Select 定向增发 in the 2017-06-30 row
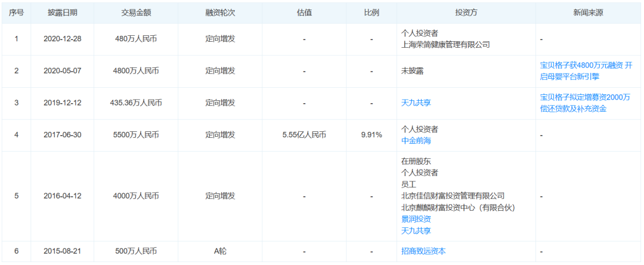644x265 pixels. point(221,135)
